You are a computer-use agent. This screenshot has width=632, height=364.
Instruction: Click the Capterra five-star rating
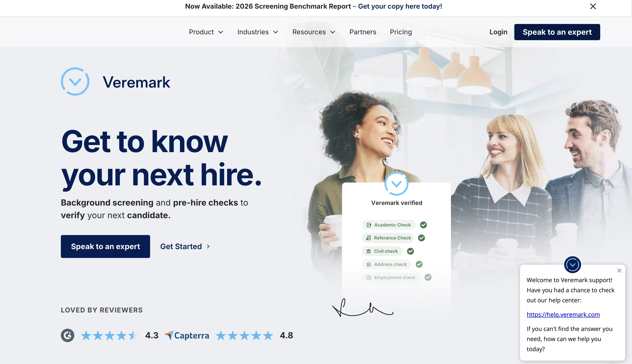(244, 335)
